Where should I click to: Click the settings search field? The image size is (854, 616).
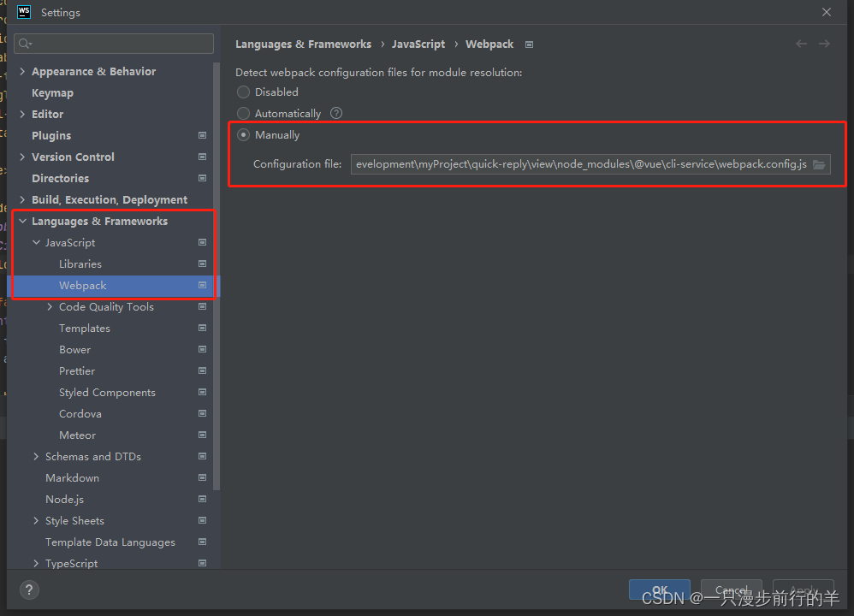(114, 44)
